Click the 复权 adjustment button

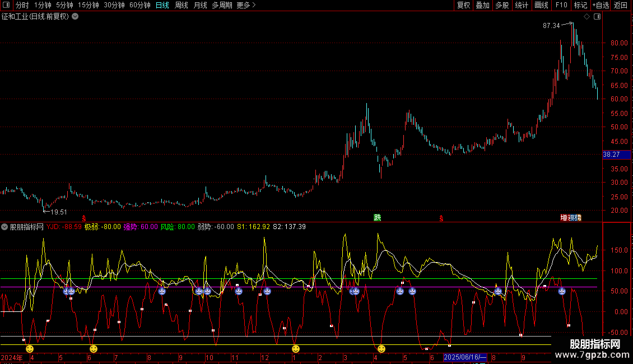click(463, 5)
